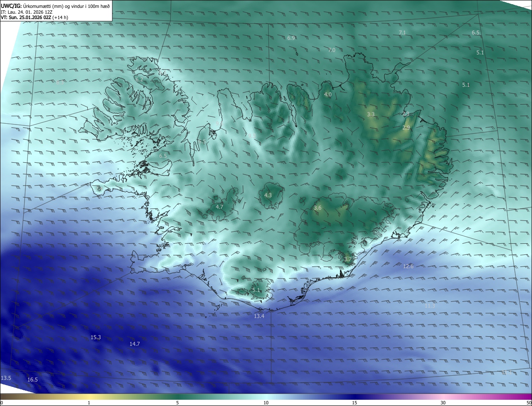Click the 13.5 value label

tap(6, 378)
